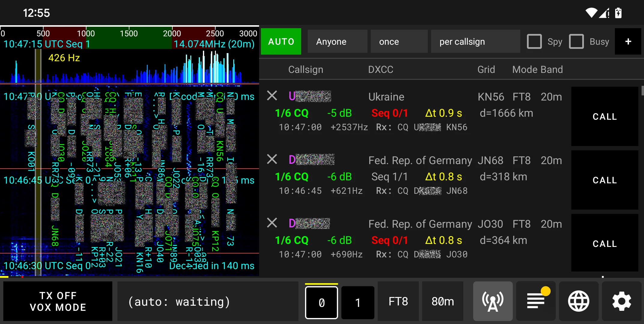Enable the Busy checkbox
This screenshot has width=644, height=324.
point(576,41)
